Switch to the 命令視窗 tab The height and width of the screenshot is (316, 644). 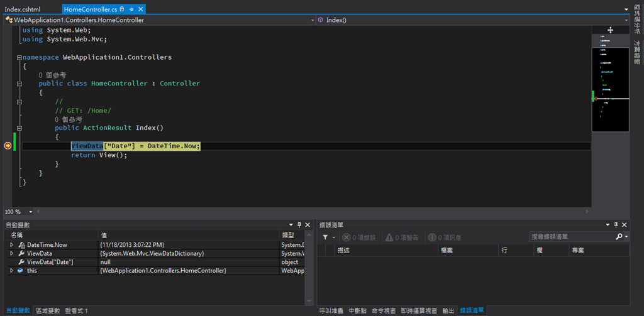pyautogui.click(x=384, y=311)
